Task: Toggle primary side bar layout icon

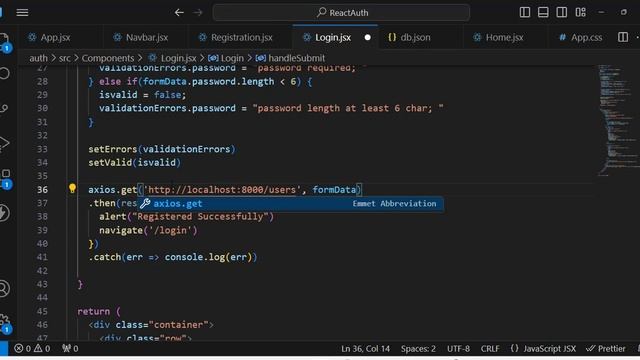Action: point(524,12)
